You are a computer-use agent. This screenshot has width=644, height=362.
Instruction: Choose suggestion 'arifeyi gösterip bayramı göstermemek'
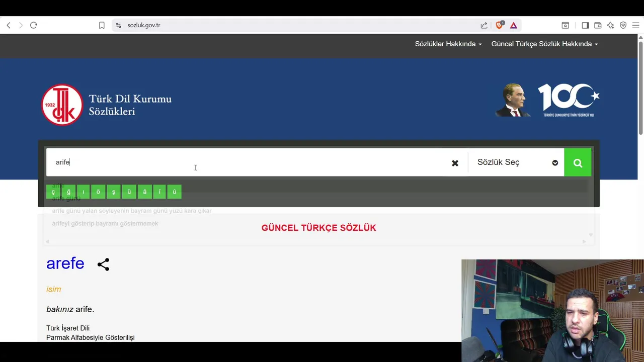pos(105,223)
